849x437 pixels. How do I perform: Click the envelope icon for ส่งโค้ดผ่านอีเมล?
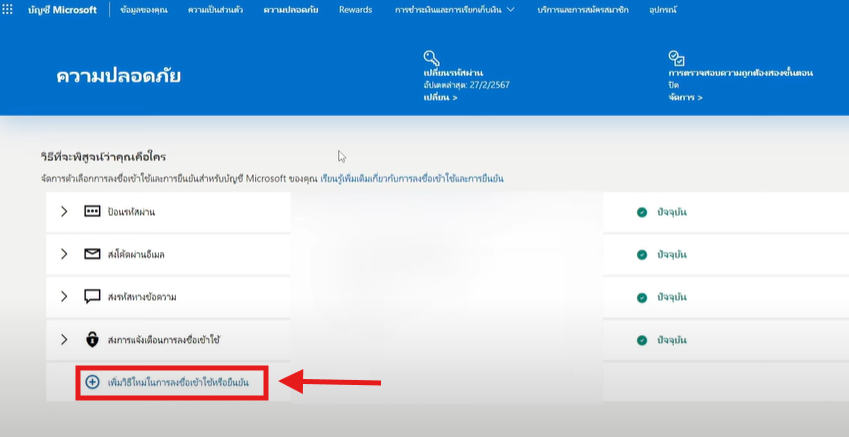point(92,254)
